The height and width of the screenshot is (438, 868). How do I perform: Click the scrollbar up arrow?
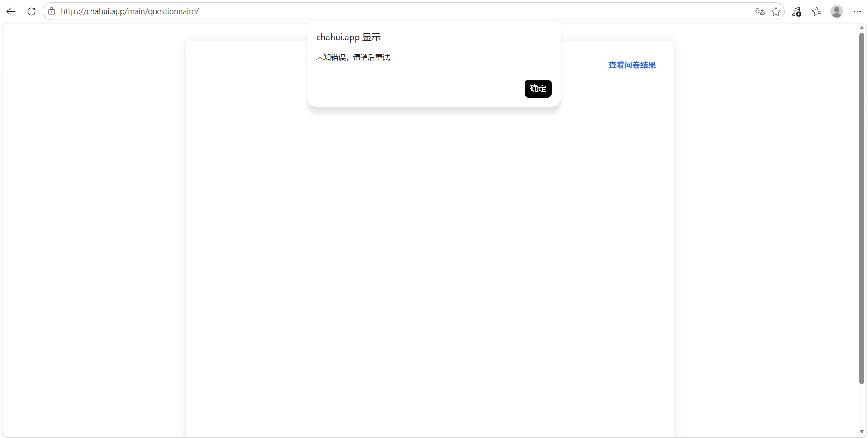pos(862,28)
